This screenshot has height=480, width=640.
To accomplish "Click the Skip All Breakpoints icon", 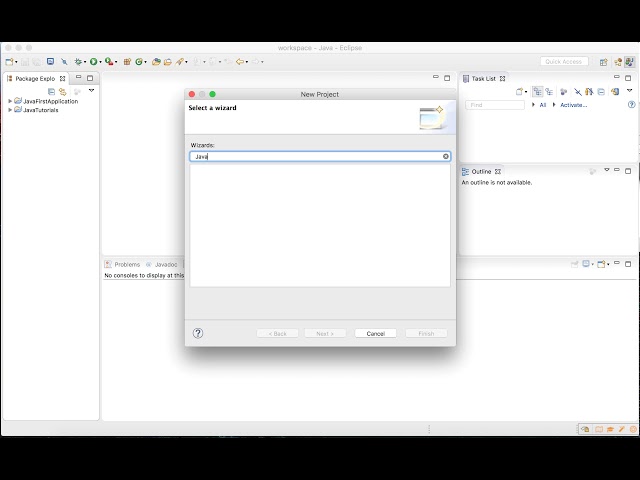I will tap(64, 62).
